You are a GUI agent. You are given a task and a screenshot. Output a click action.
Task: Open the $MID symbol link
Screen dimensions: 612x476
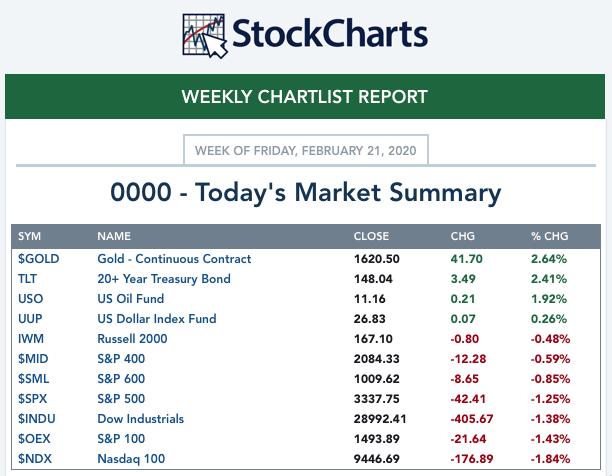point(33,359)
